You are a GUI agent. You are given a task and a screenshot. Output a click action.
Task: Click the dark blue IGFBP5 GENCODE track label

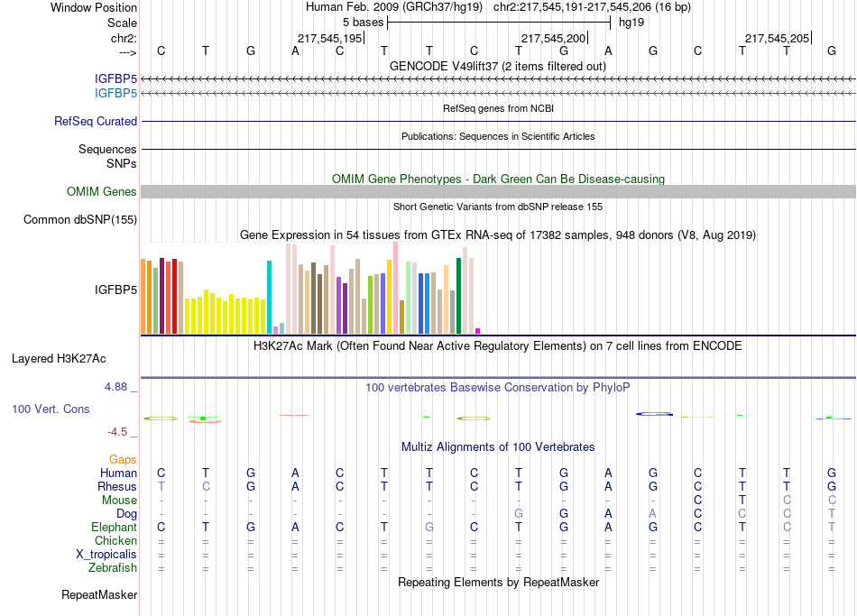(x=115, y=78)
